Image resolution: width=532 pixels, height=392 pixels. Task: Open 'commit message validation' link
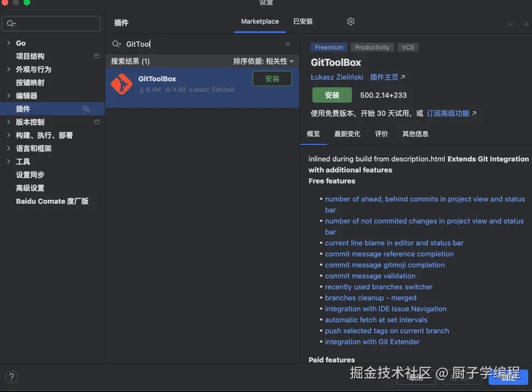tap(370, 276)
